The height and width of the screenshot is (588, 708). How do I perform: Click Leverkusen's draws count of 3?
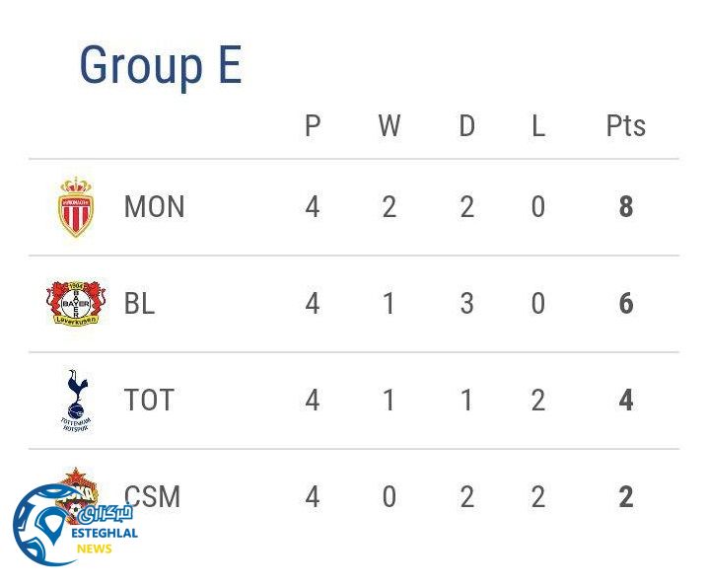pyautogui.click(x=466, y=304)
